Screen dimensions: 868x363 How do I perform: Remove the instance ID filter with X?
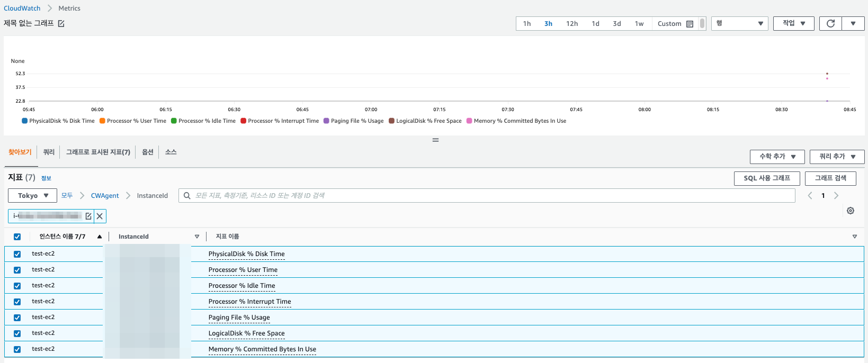(x=100, y=216)
